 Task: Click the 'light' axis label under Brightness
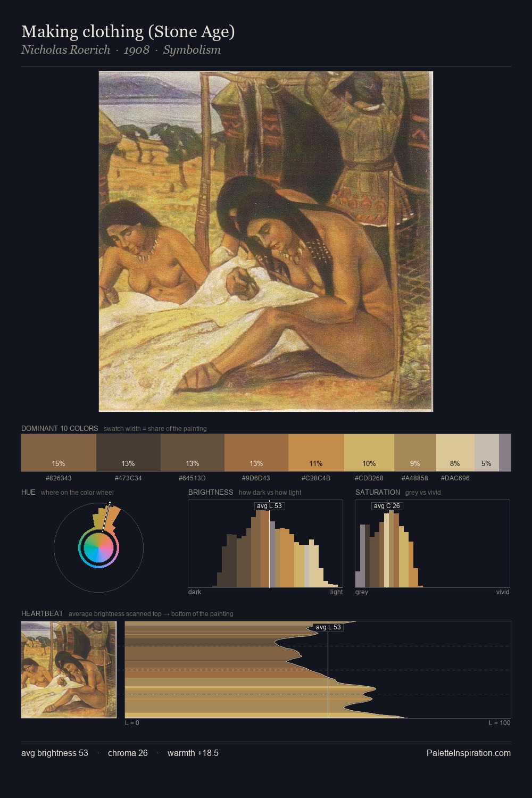[x=337, y=592]
